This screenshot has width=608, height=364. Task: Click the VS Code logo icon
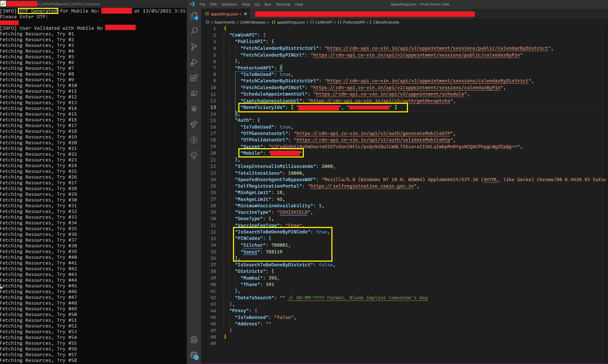pyautogui.click(x=192, y=4)
